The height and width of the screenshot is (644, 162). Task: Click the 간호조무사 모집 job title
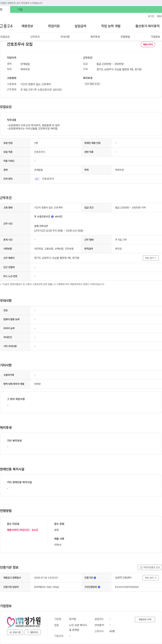20,44
